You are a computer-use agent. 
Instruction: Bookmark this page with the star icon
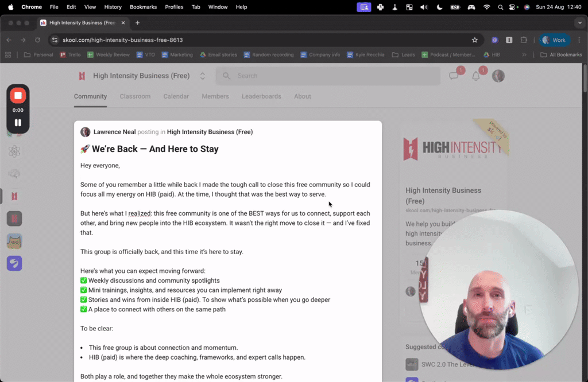pos(475,40)
